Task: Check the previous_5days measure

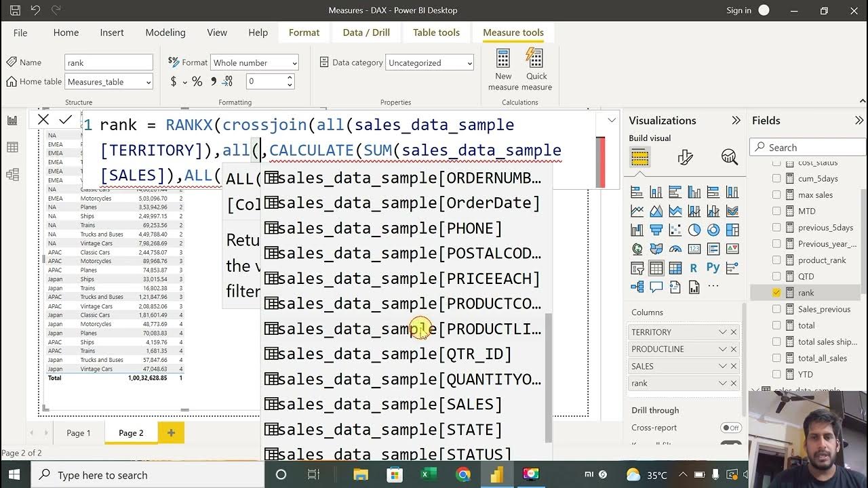Action: coord(776,227)
